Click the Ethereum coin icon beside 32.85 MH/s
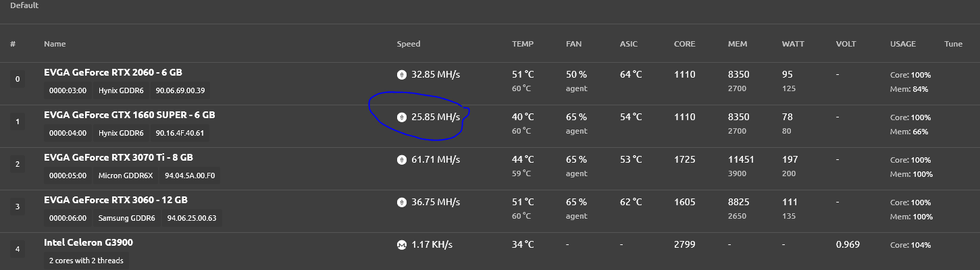The height and width of the screenshot is (270, 980). 401,74
